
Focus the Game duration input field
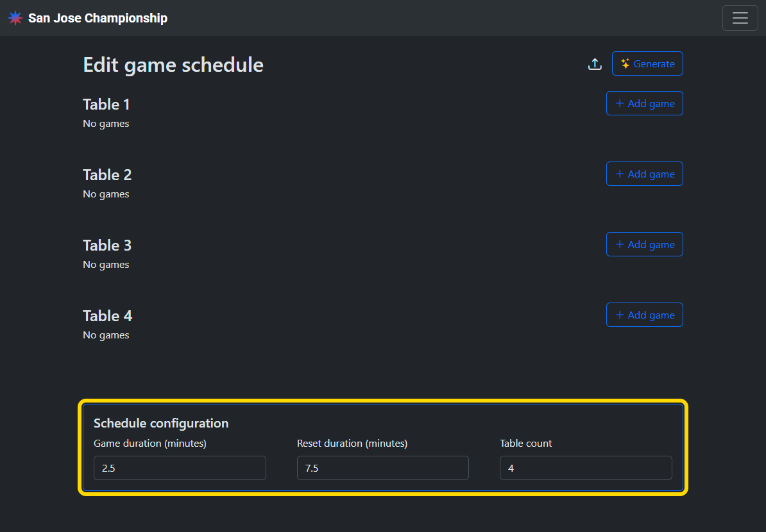coord(180,468)
